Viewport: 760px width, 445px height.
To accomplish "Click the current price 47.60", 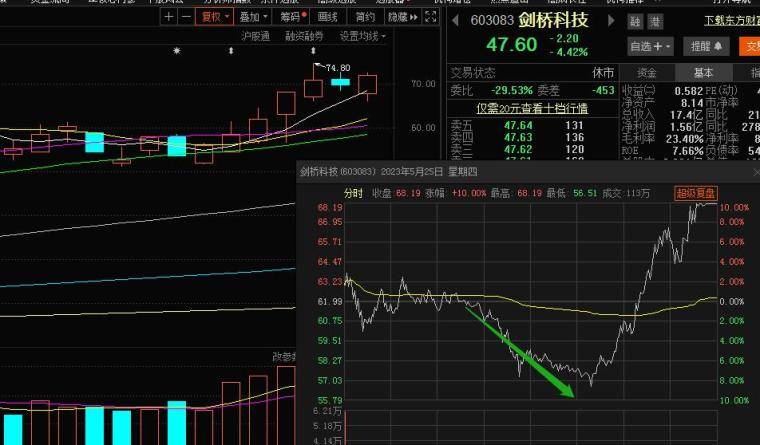I will point(511,45).
